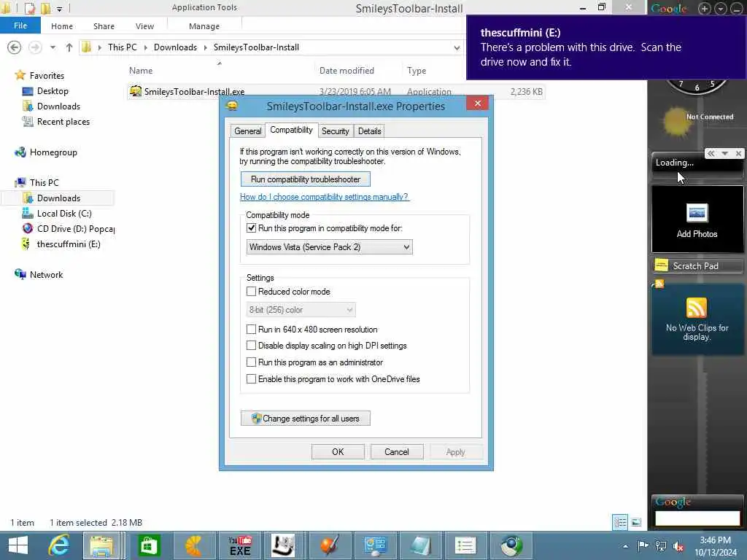Select CD Drive (D:) in tree
This screenshot has width=747, height=560.
point(68,228)
